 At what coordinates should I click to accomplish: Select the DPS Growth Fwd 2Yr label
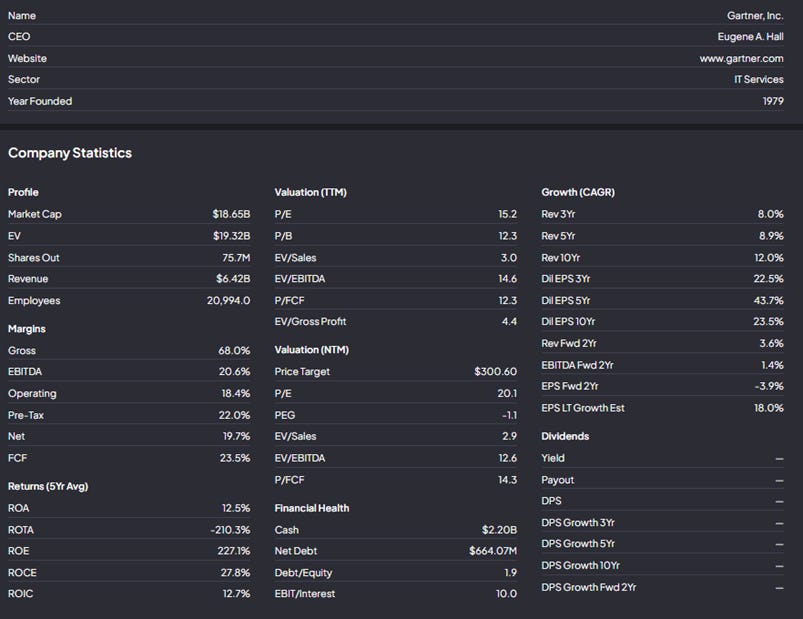[x=589, y=587]
